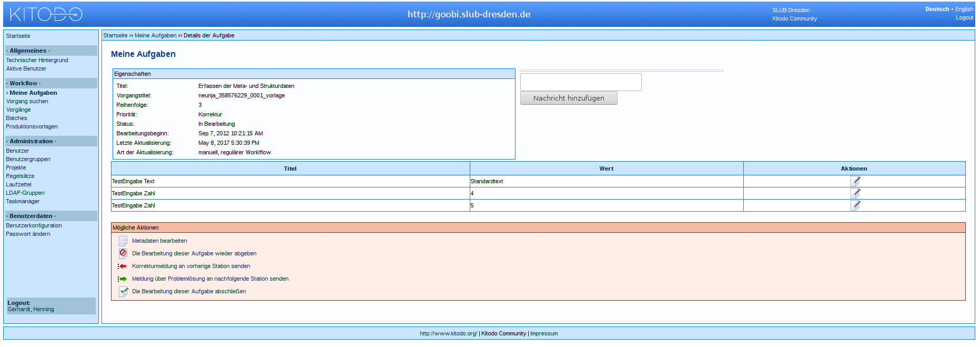Open Taskmanager
Viewport: 980px width, 347px height.
click(x=23, y=201)
